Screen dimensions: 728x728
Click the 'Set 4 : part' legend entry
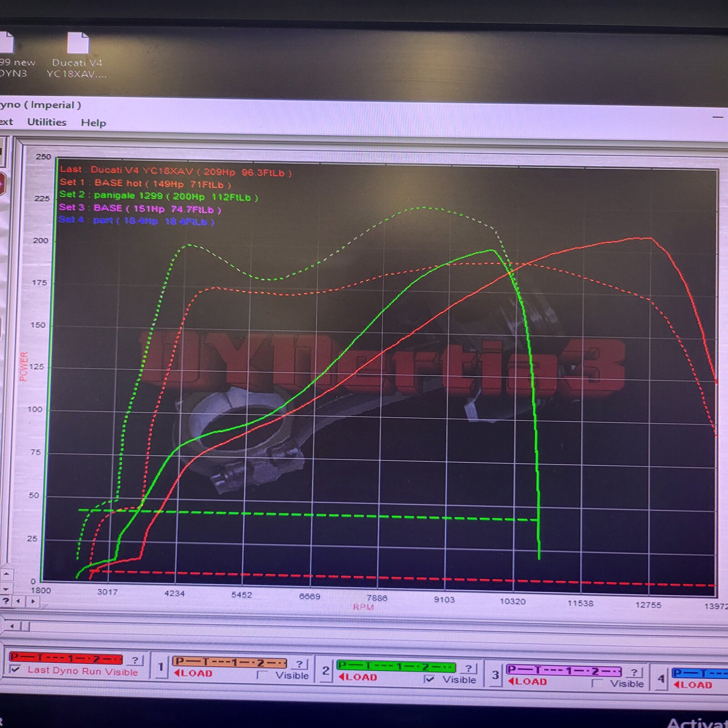pos(136,221)
